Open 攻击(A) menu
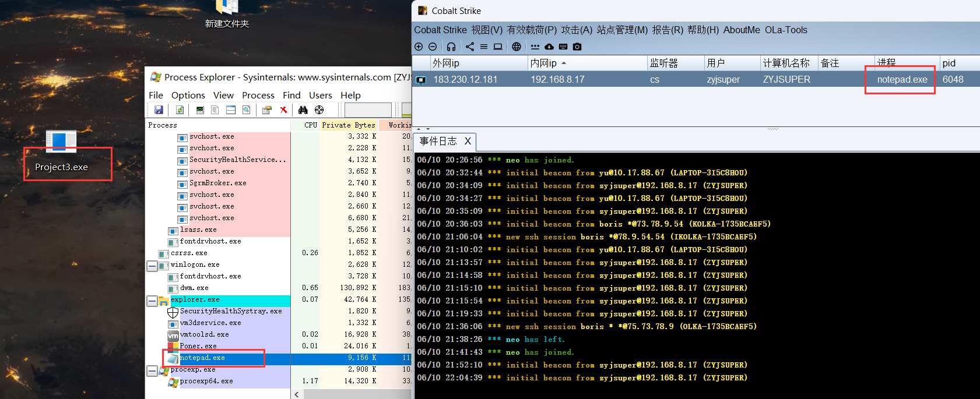 pos(577,30)
